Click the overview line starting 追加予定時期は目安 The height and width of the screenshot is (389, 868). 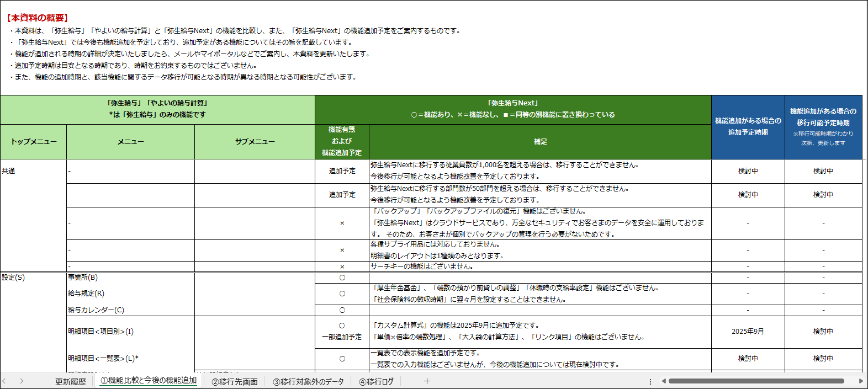click(133, 66)
